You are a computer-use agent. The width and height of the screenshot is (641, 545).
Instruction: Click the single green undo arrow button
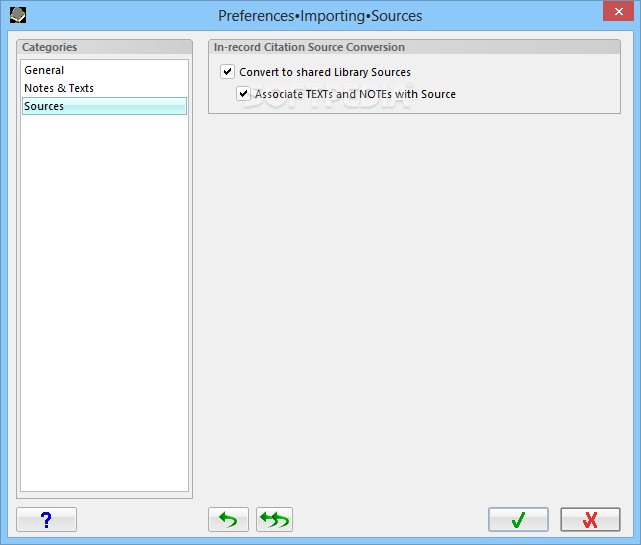tap(228, 519)
